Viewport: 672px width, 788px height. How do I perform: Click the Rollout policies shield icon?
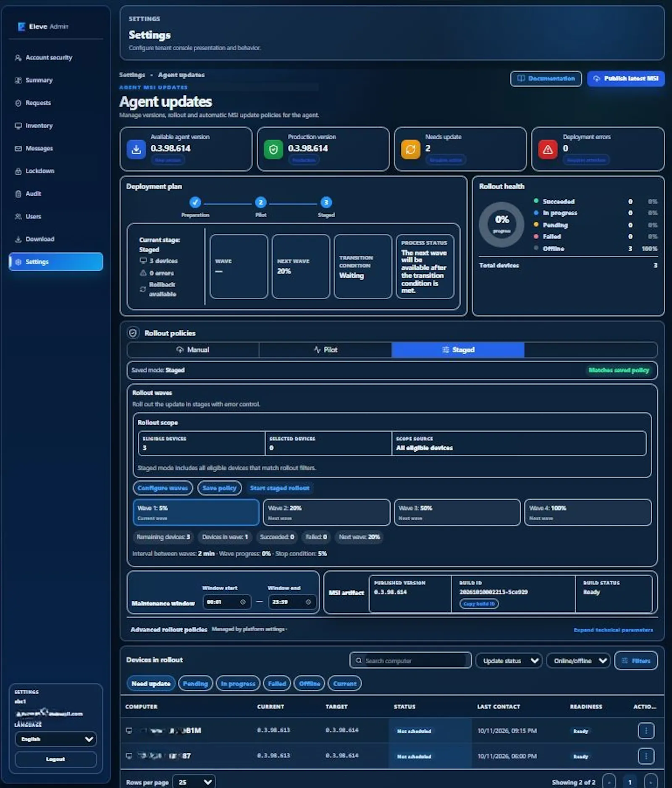133,333
